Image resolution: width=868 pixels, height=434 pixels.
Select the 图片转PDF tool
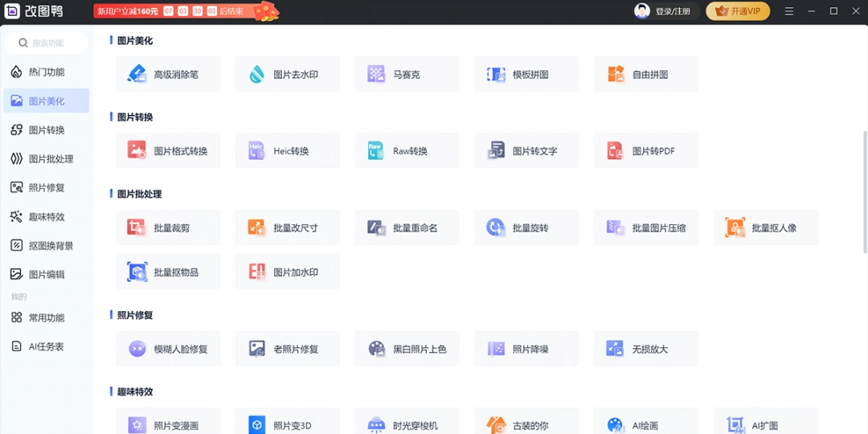[645, 151]
